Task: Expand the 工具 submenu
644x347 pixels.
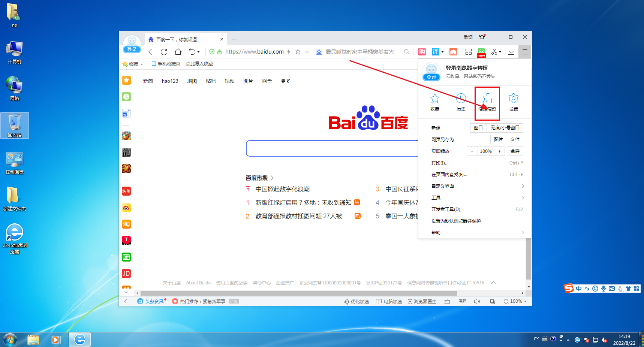Action: pos(477,197)
